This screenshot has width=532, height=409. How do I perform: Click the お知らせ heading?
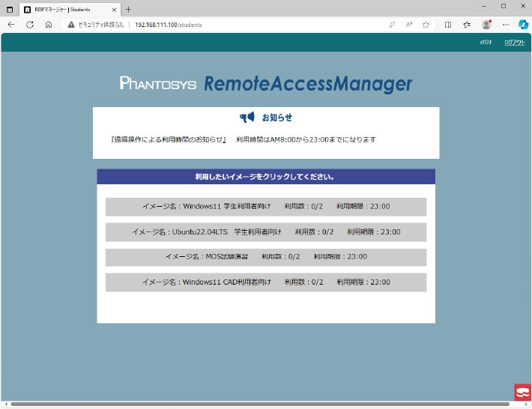pos(276,118)
